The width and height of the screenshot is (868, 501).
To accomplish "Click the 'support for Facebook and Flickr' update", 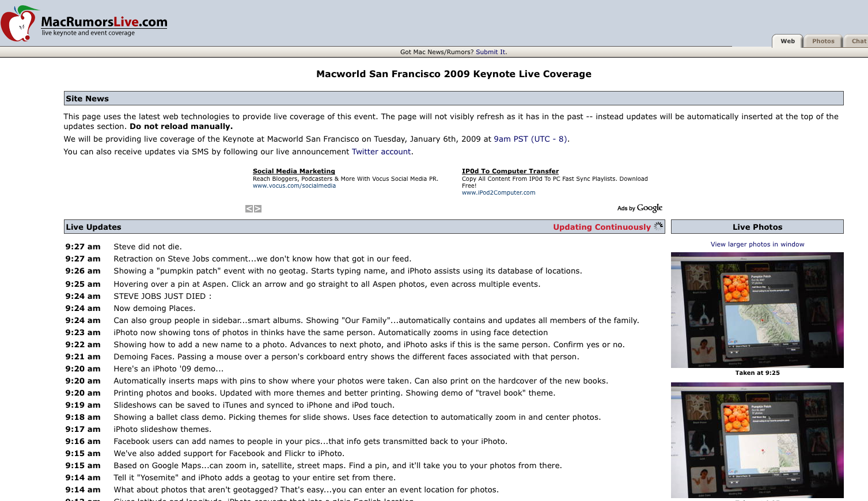I will pos(229,453).
